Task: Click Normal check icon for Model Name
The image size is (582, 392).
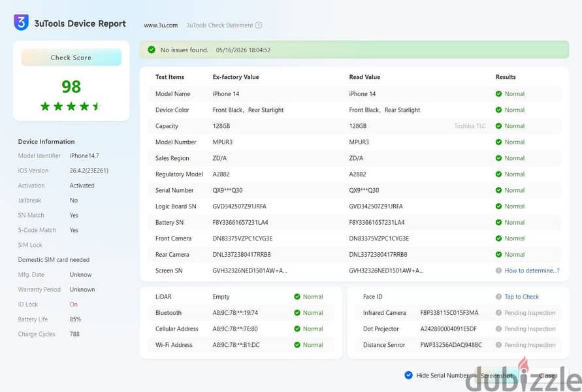Action: (x=498, y=94)
